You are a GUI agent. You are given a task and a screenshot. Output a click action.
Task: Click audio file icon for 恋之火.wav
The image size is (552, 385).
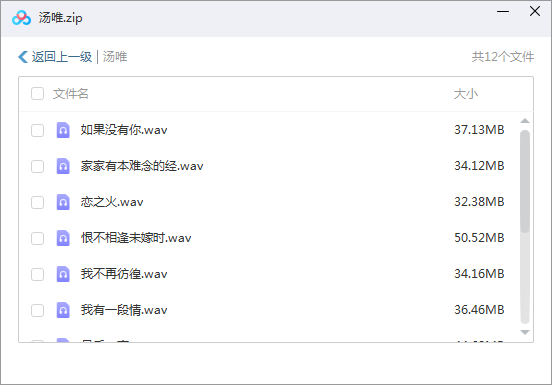(x=63, y=202)
